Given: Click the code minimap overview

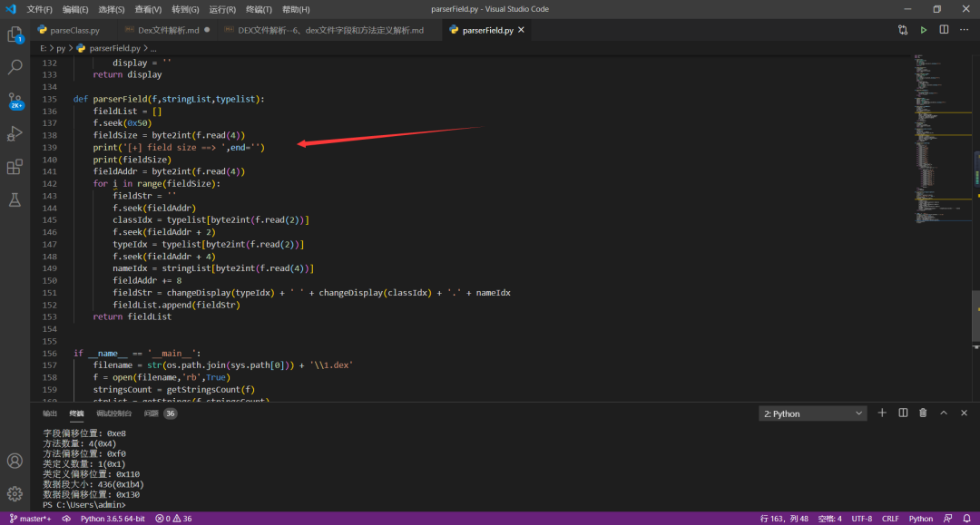Looking at the screenshot, I should pos(941,137).
